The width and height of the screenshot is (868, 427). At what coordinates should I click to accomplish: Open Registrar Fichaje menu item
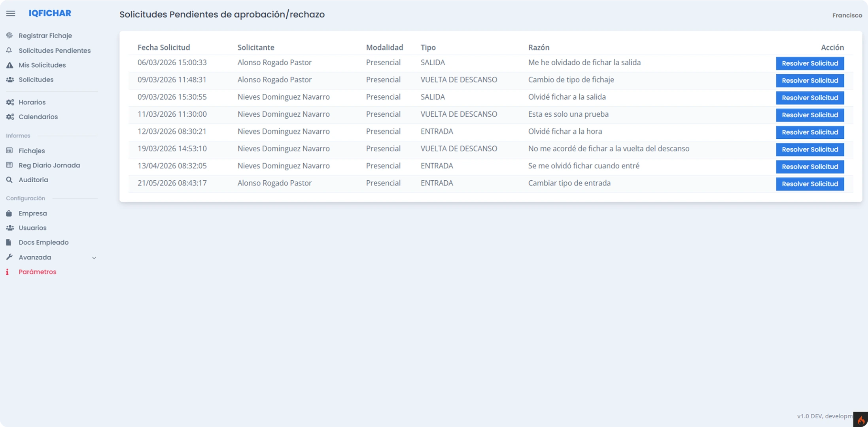(45, 36)
